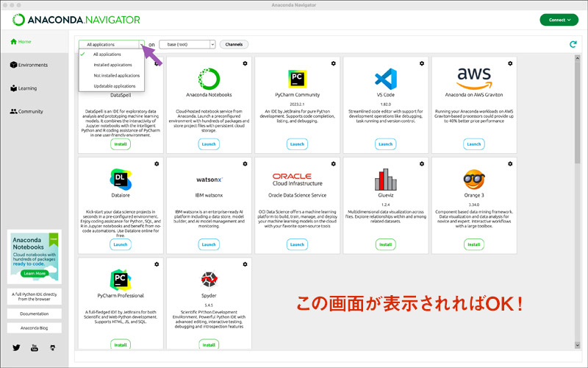Install Spyder
Screen dimensions: 588x368
coord(209,344)
